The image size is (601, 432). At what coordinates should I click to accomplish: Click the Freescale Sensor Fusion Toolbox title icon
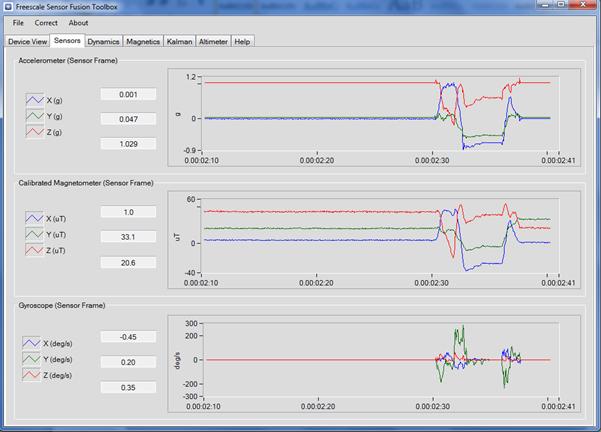coord(8,7)
